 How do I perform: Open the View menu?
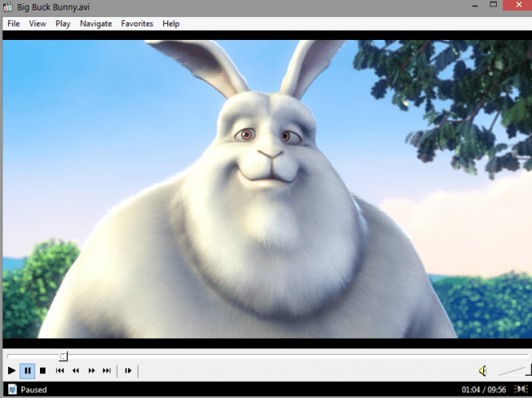pyautogui.click(x=38, y=24)
